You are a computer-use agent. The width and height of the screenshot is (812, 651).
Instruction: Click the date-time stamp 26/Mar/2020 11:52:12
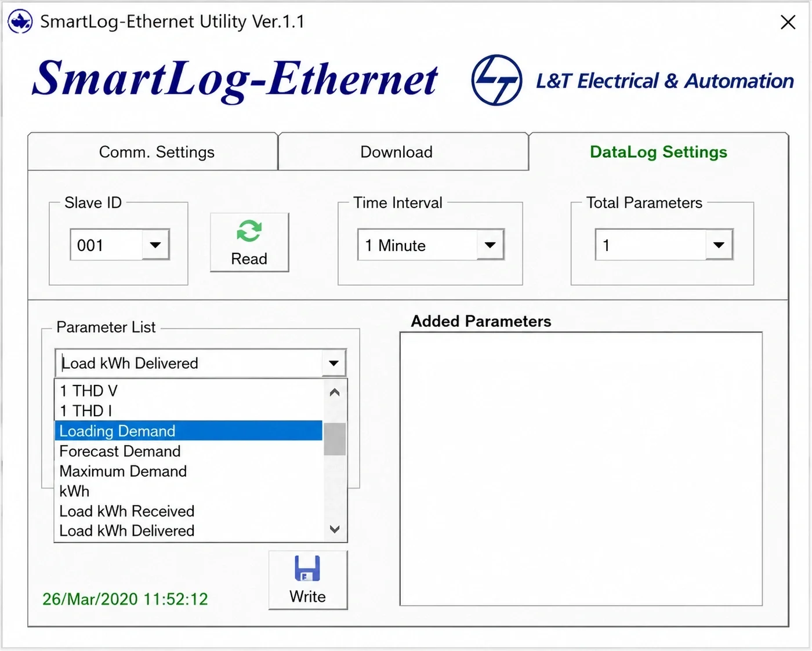coord(125,599)
